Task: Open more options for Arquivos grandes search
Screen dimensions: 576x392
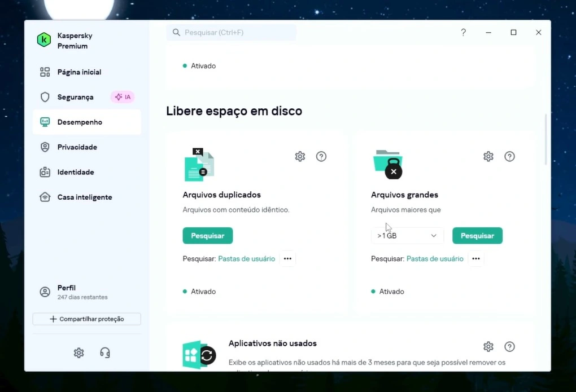Action: pyautogui.click(x=476, y=259)
